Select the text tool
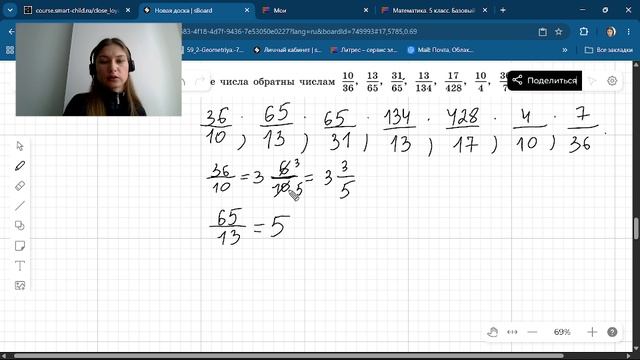This screenshot has height=360, width=640. 20,266
